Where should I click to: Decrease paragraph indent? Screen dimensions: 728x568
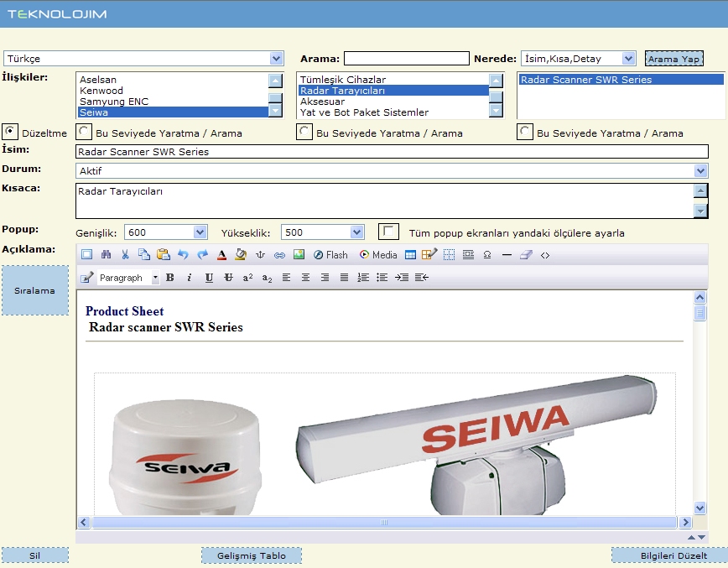pyautogui.click(x=422, y=277)
